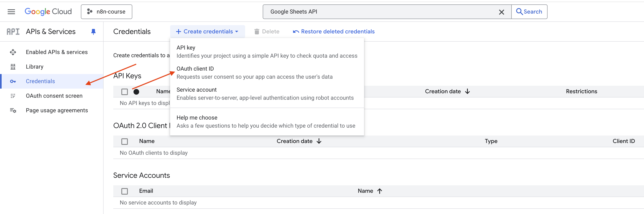Screen dimensions: 644x214
Task: Click the Library icon in the sidebar
Action: 13,67
